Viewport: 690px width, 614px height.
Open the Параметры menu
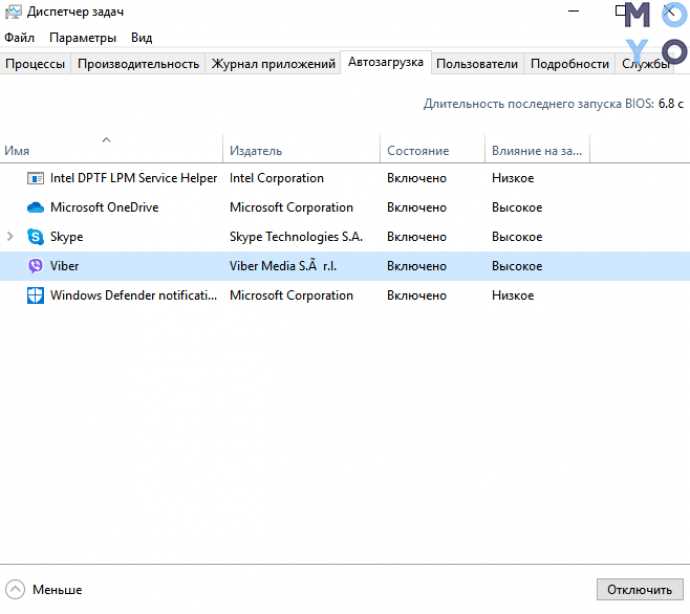pyautogui.click(x=83, y=37)
